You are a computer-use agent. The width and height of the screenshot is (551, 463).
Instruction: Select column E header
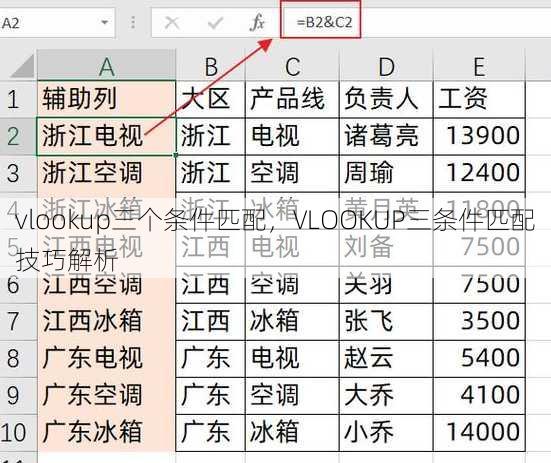479,66
